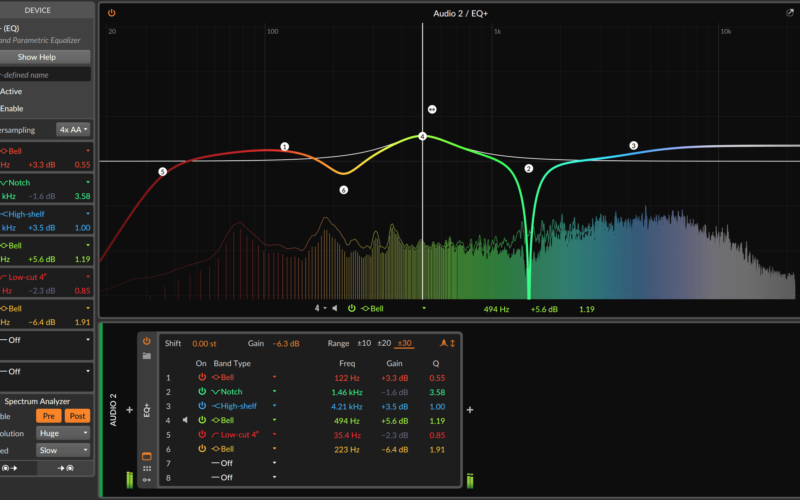
Task: Open band 8 Off type dropdown in table
Action: click(274, 478)
